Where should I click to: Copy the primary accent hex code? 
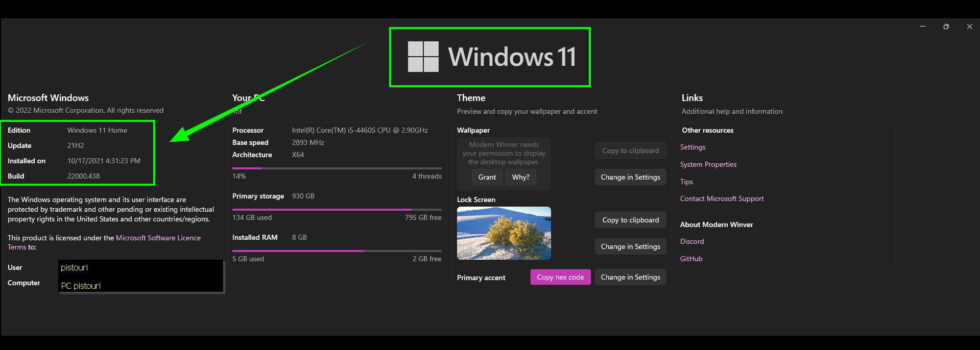click(560, 277)
